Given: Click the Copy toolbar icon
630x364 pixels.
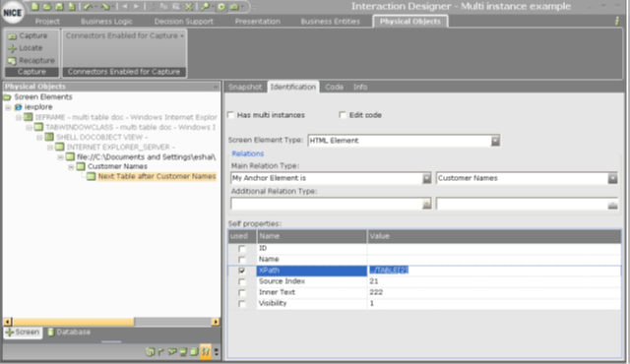Looking at the screenshot, I should 164,7.
